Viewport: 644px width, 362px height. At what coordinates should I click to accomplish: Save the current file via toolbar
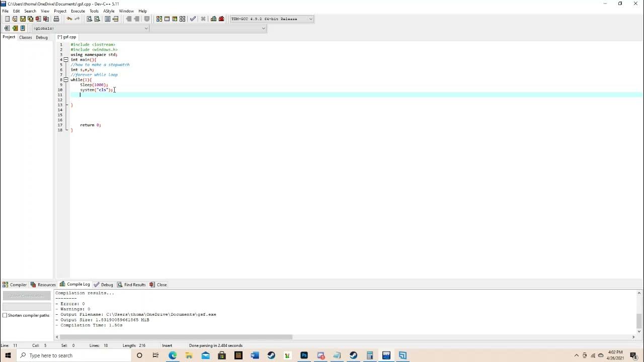click(23, 19)
